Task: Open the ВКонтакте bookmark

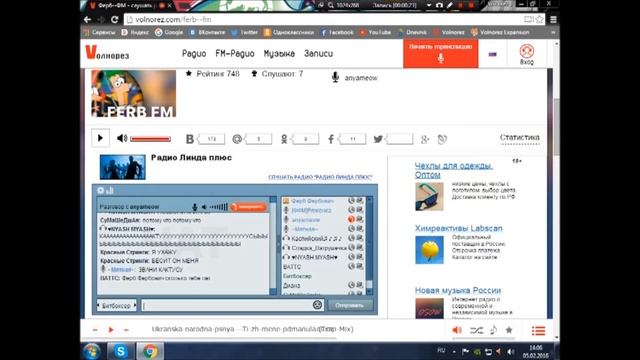Action: tap(207, 32)
